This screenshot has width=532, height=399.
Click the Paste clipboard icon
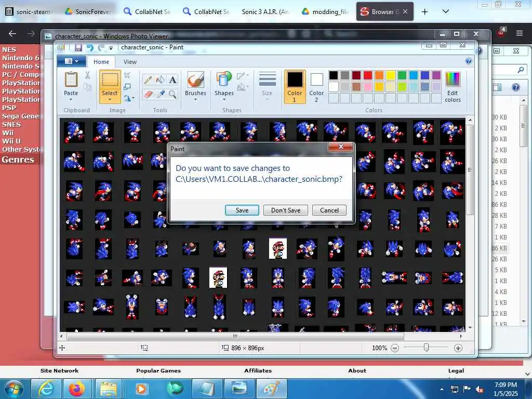click(71, 79)
